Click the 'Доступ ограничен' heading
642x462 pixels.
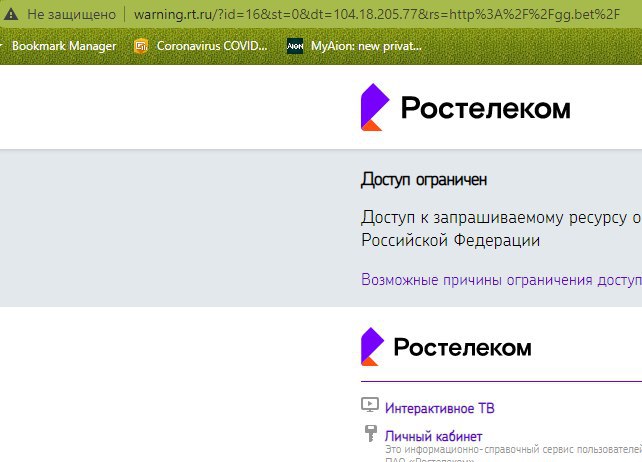click(424, 179)
